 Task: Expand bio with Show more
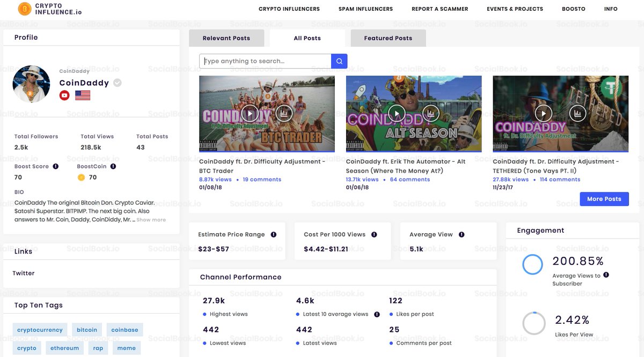pos(151,220)
